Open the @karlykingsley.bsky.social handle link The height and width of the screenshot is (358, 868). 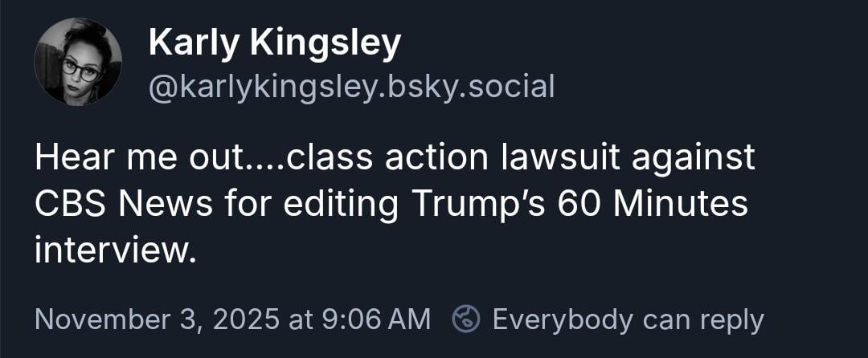click(351, 87)
